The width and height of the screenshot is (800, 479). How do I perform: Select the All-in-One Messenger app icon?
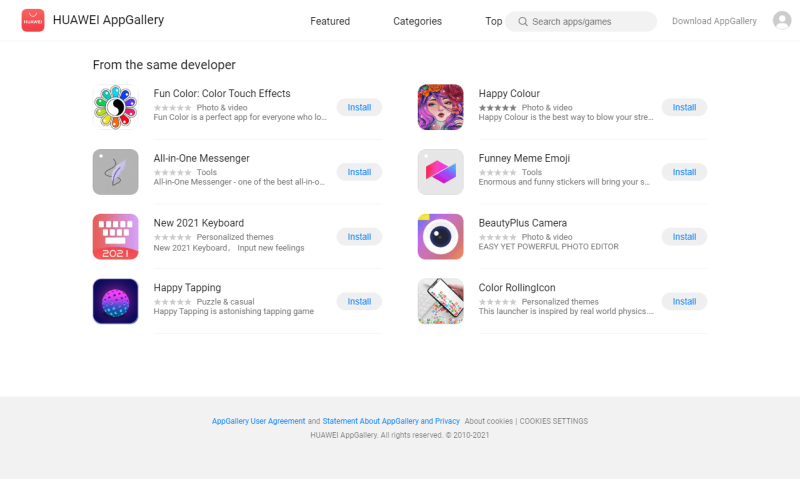click(x=115, y=172)
